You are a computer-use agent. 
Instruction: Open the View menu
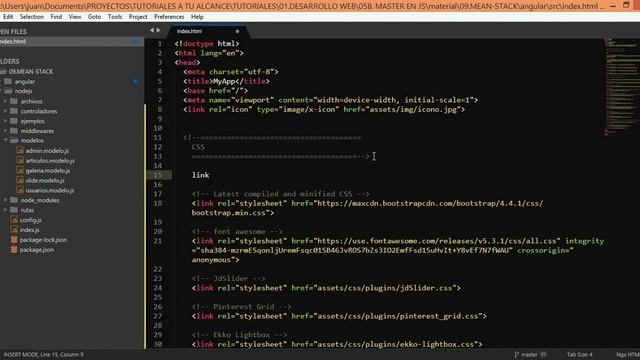point(75,17)
